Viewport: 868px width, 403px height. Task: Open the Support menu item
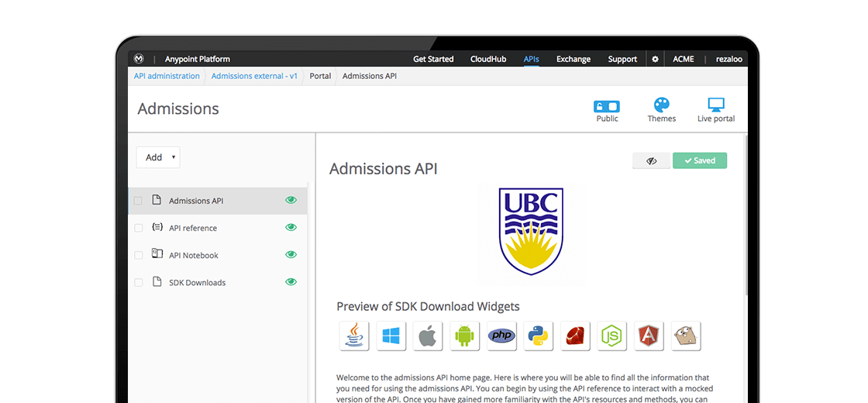(623, 59)
